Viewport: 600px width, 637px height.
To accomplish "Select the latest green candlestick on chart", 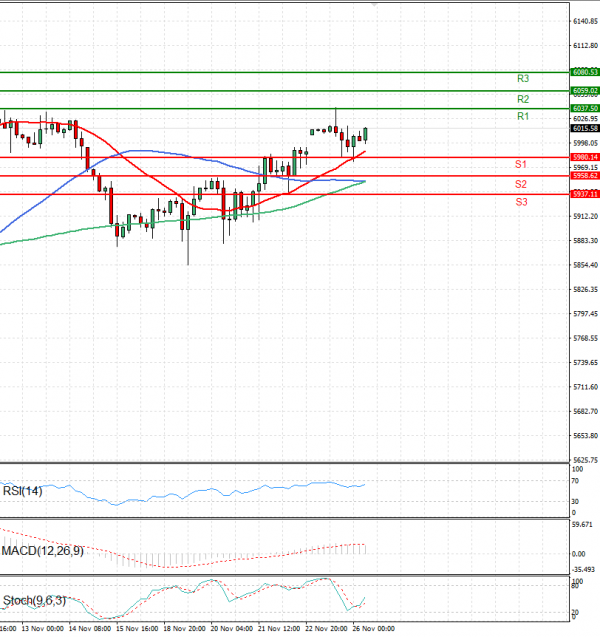I will pos(366,134).
